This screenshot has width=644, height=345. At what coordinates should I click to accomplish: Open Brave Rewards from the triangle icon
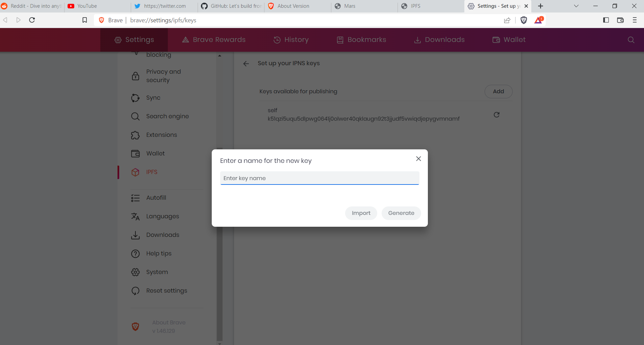point(538,20)
